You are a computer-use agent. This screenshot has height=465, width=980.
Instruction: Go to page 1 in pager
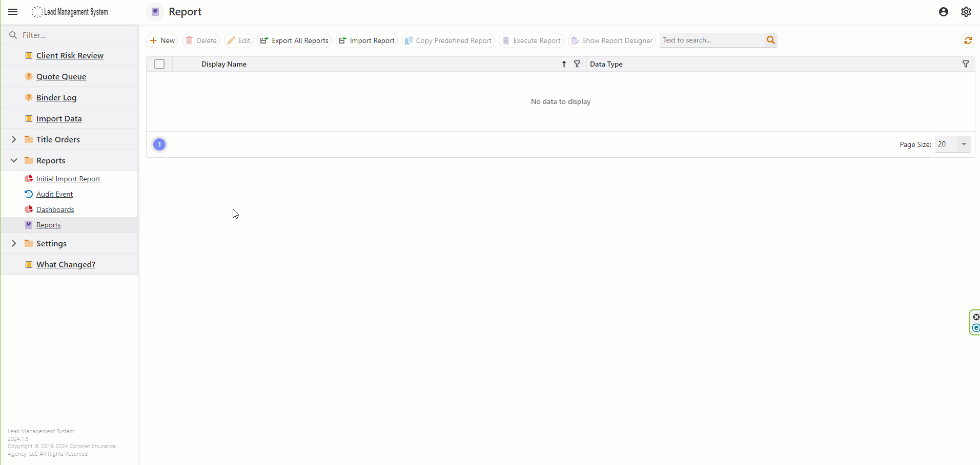pos(159,144)
